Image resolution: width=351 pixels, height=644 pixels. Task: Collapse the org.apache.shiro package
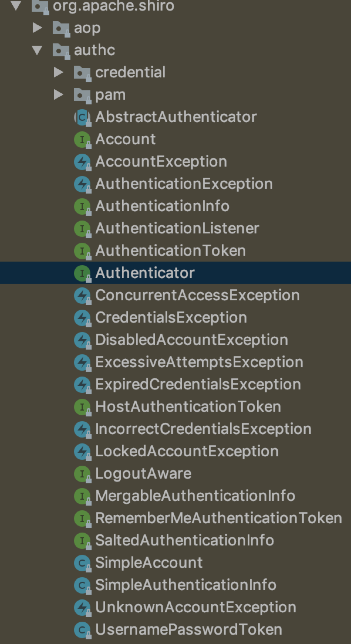click(x=16, y=6)
